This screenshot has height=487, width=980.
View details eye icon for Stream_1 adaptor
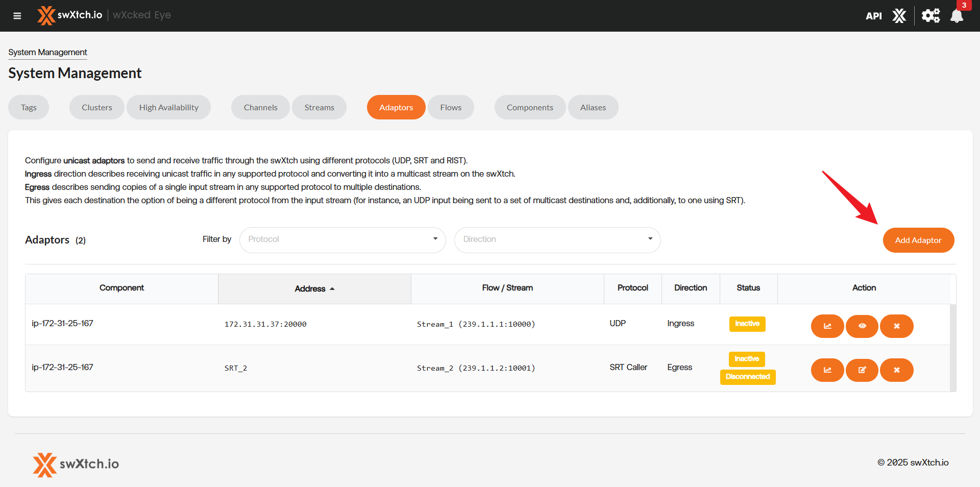tap(862, 326)
